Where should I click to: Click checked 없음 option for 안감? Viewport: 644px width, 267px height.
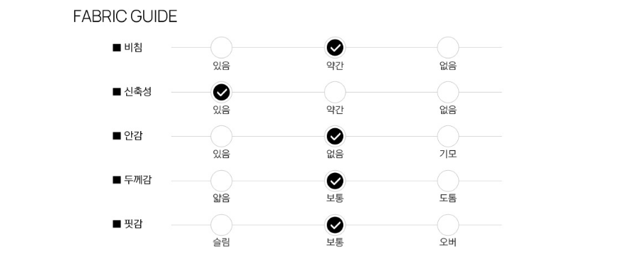pyautogui.click(x=335, y=137)
